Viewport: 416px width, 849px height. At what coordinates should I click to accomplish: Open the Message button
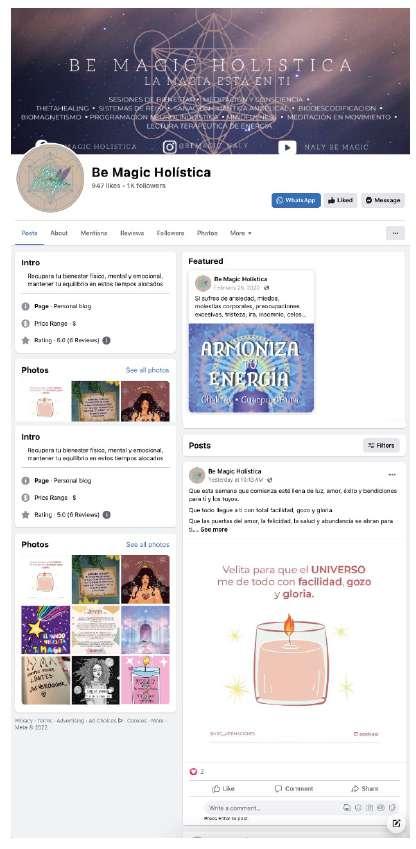382,200
